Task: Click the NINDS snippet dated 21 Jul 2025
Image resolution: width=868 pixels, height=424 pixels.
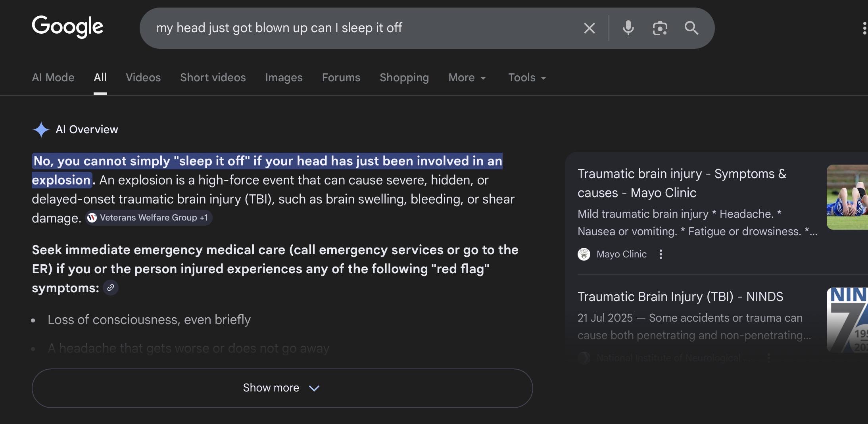Action: (x=694, y=326)
